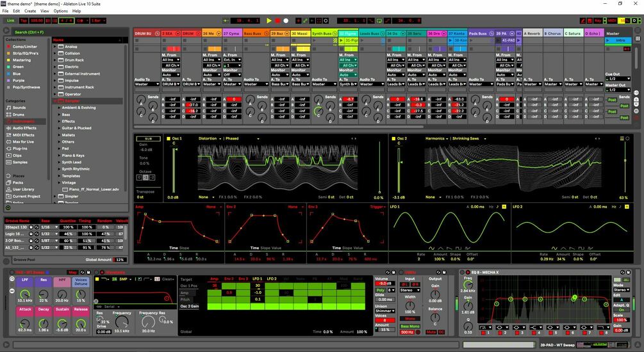
Task: Toggle MIDI mapping mode button
Action: pos(611,20)
